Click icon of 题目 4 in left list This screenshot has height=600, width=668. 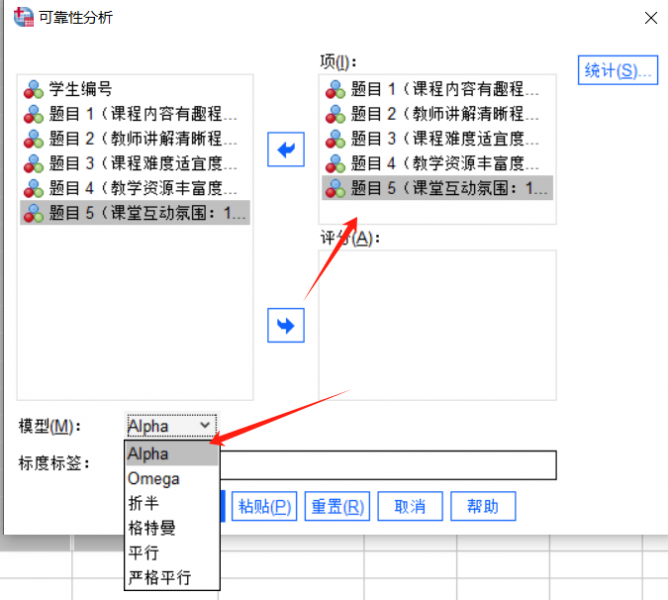click(34, 188)
